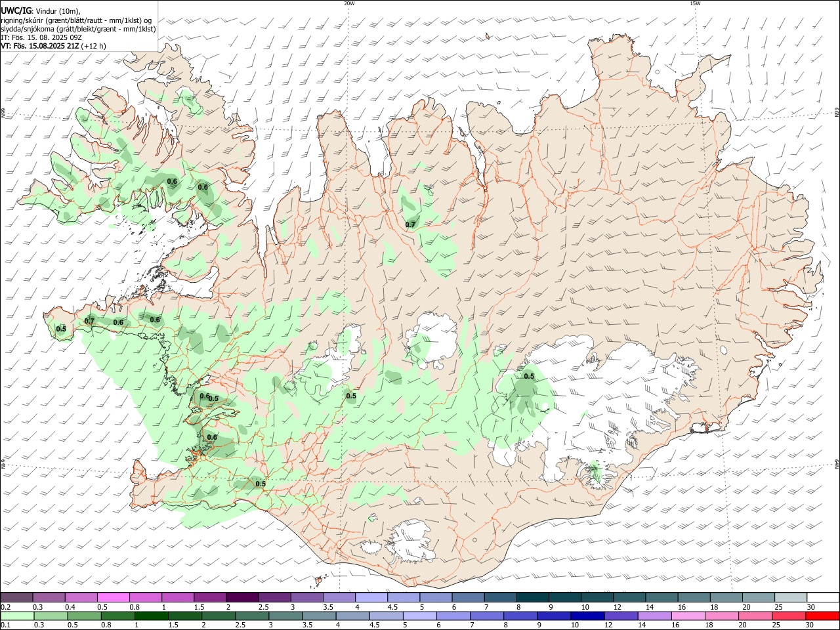840x630 pixels.
Task: Pick the lower-row green swatch labeled 0.8
Action: click(x=117, y=616)
